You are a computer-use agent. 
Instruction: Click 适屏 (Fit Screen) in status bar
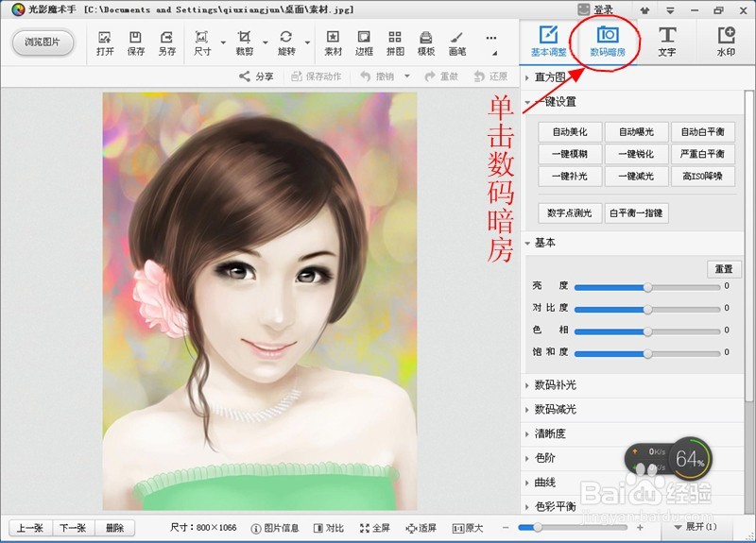pos(421,528)
